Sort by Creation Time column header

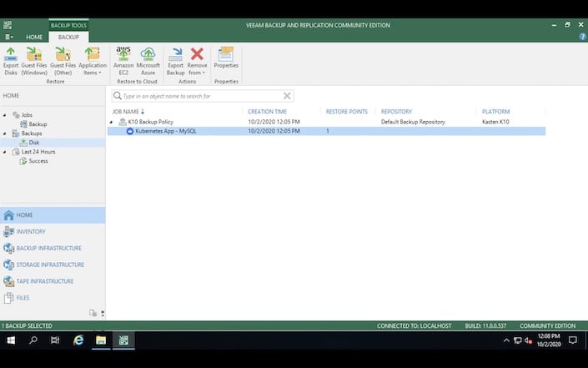pyautogui.click(x=269, y=111)
